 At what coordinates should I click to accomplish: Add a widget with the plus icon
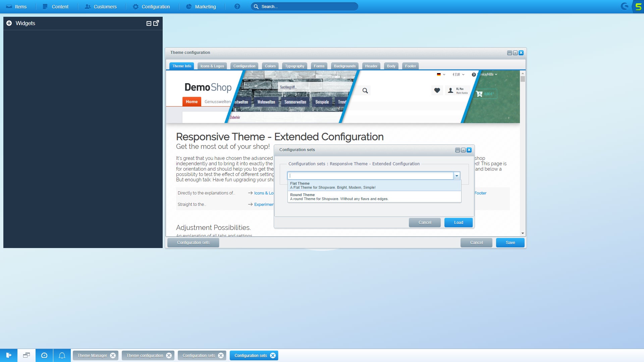coord(9,23)
